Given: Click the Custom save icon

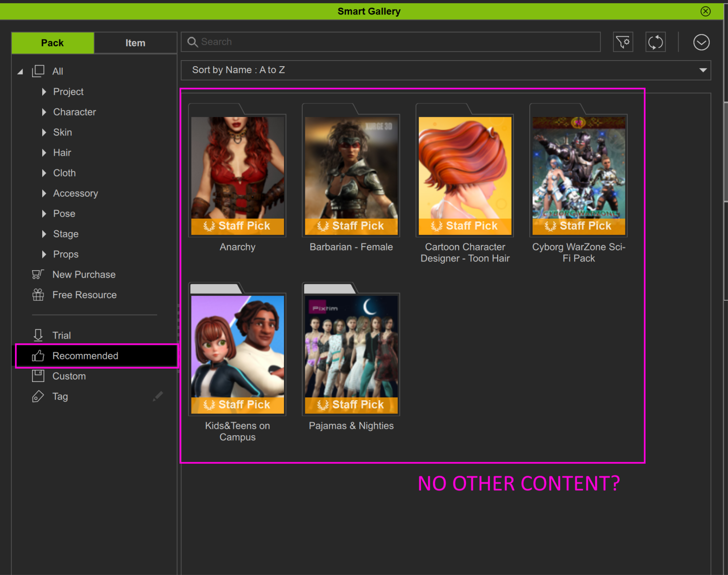Looking at the screenshot, I should 38,376.
